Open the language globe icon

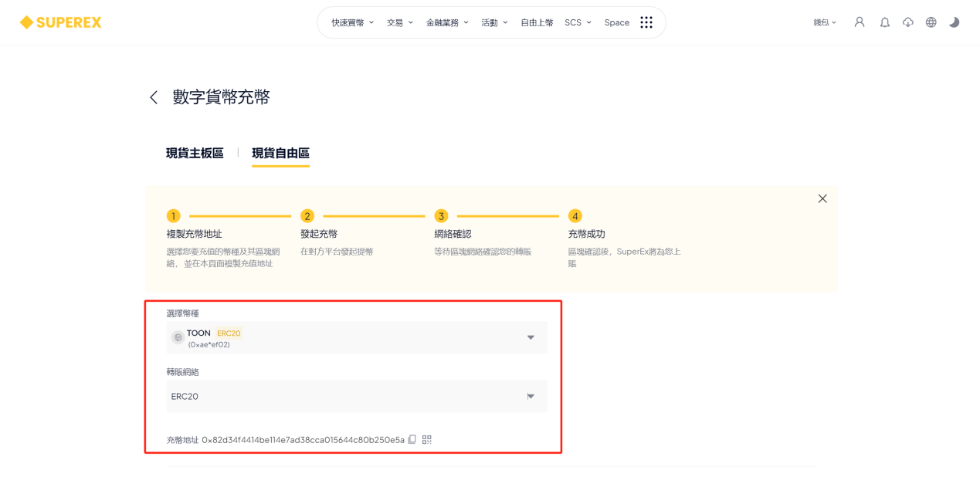931,22
